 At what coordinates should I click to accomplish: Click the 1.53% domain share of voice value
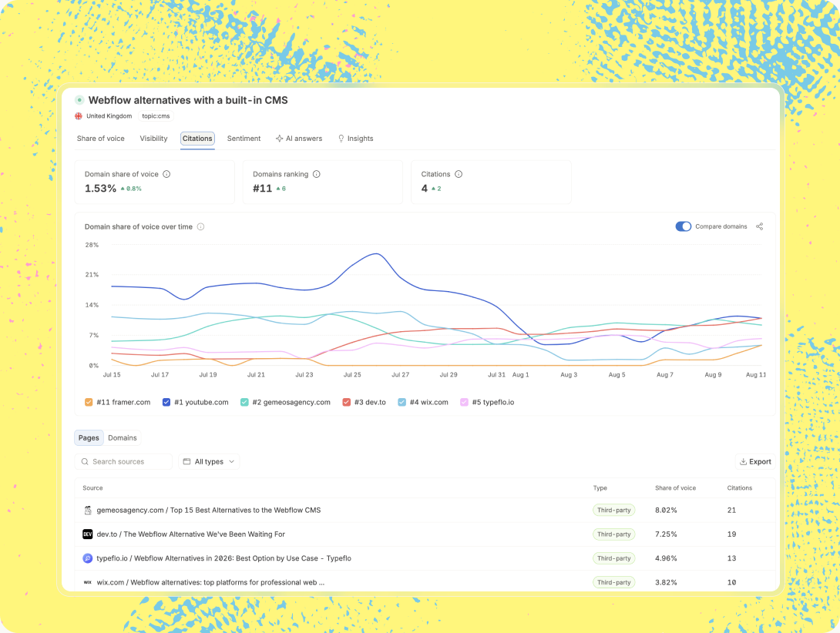coord(100,189)
